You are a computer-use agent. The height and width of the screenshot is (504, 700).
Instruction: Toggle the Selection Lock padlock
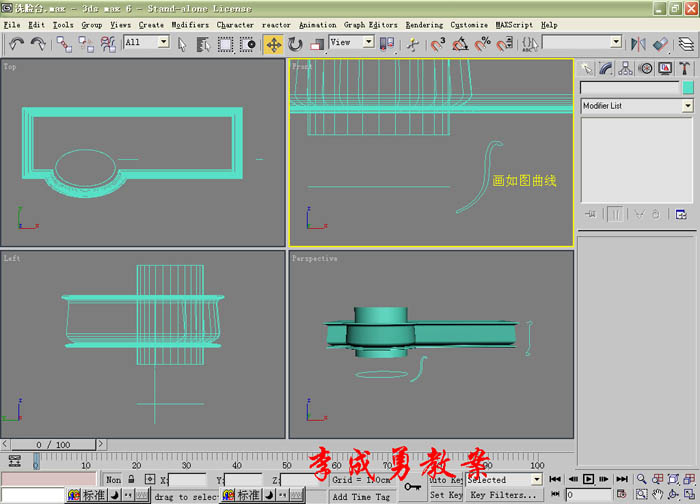(131, 479)
